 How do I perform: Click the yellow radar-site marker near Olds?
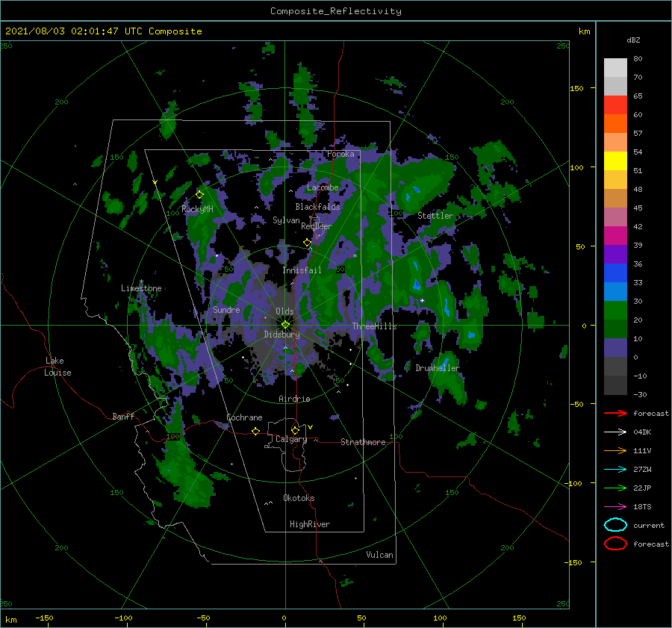click(x=285, y=325)
